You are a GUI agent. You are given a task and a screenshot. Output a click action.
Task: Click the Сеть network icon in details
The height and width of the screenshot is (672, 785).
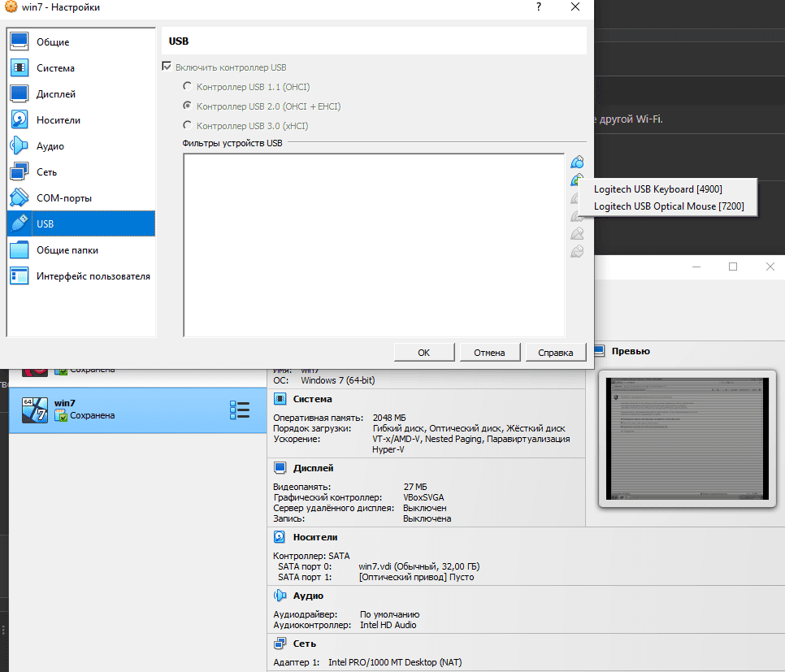click(x=280, y=643)
